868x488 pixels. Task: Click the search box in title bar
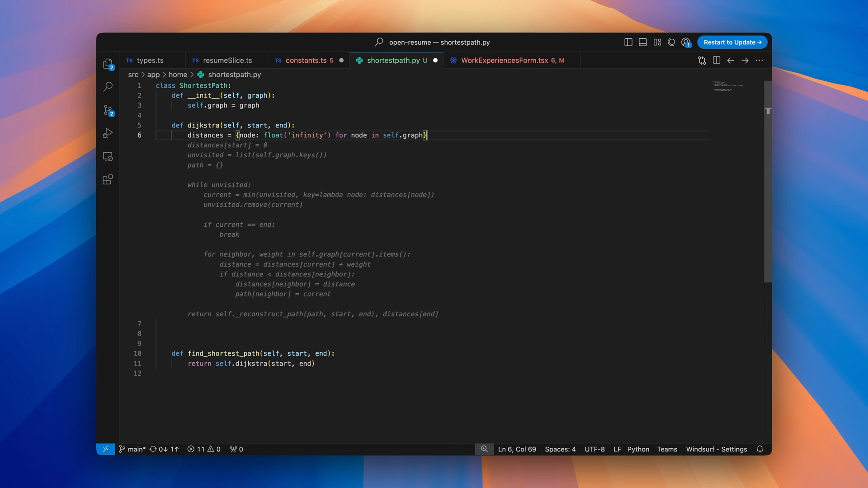433,42
